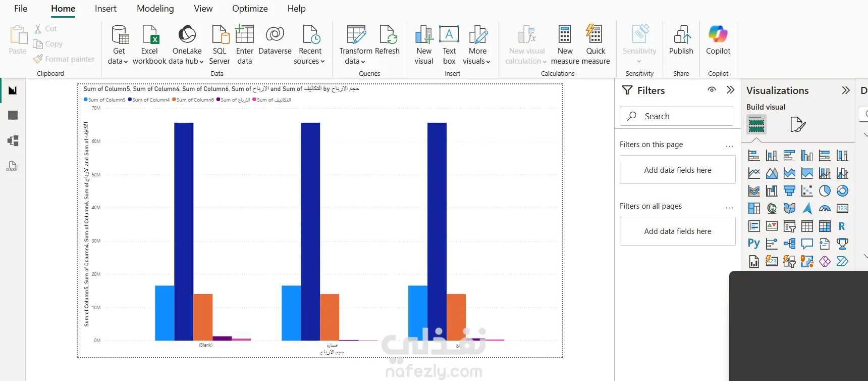Insert a Donut chart visual

842,191
